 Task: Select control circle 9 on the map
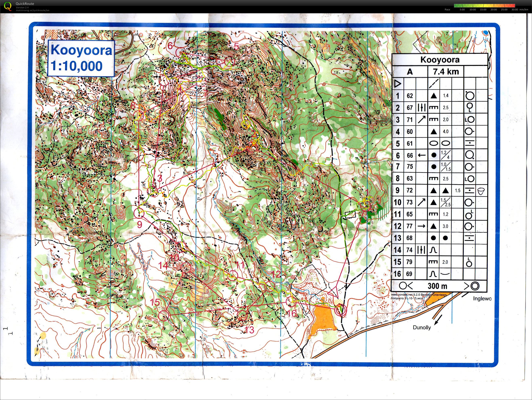pyautogui.click(x=139, y=213)
